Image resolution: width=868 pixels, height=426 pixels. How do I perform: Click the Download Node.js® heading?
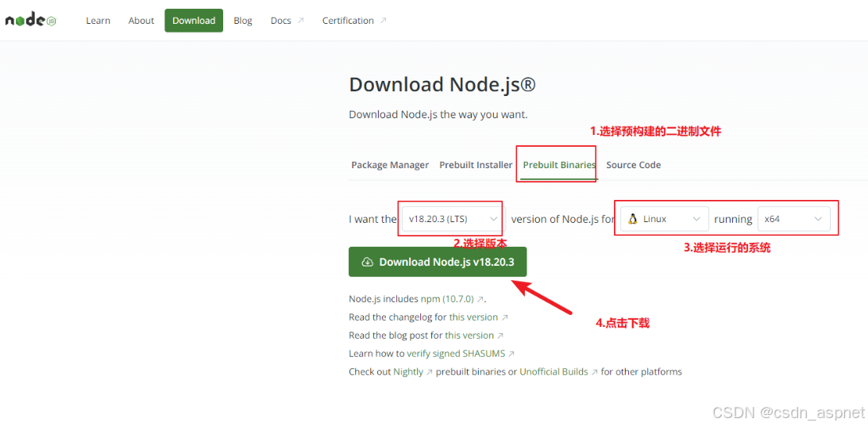(442, 85)
